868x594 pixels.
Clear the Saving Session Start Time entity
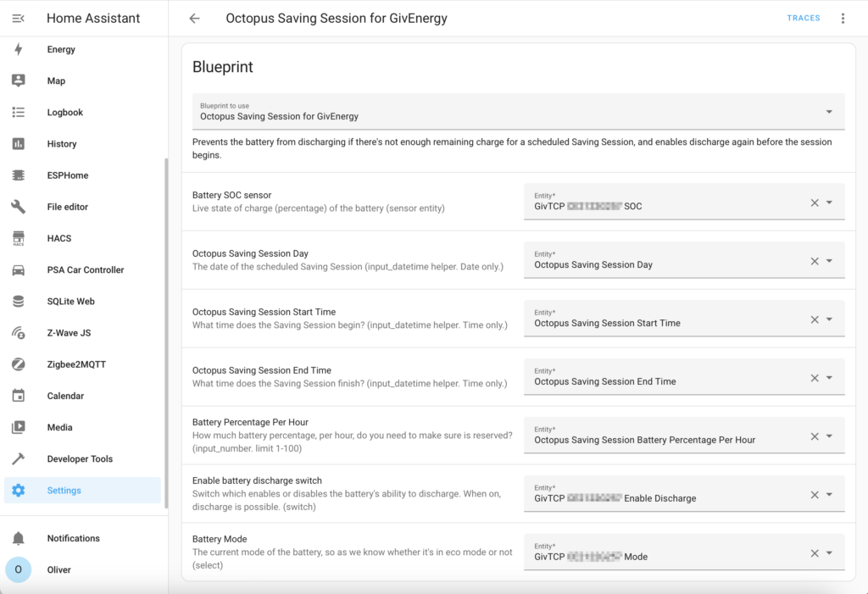815,319
